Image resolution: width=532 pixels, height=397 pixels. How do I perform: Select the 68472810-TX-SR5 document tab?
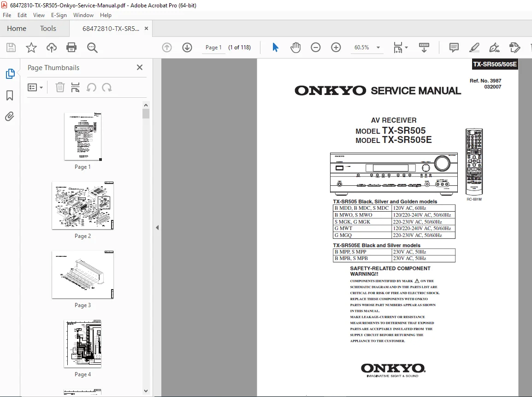[111, 29]
